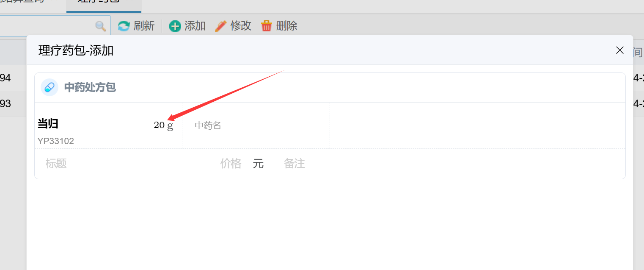Click the 刷新 refresh icon
The width and height of the screenshot is (644, 270).
(124, 26)
